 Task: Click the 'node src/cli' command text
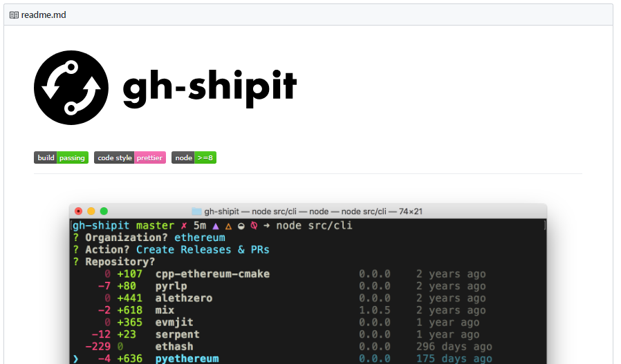pyautogui.click(x=314, y=226)
